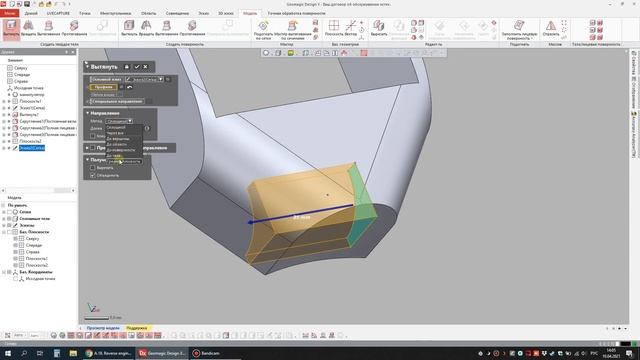Toggle the opposite direction section checkbox
Viewport: 640px width, 360px height.
93,148
